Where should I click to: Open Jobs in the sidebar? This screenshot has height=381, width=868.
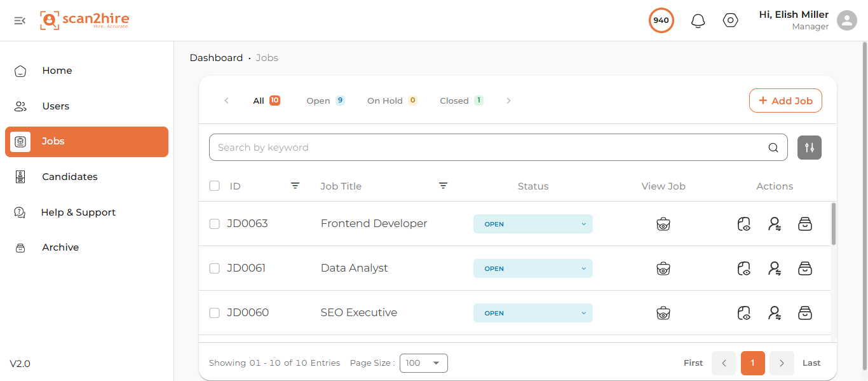(86, 142)
